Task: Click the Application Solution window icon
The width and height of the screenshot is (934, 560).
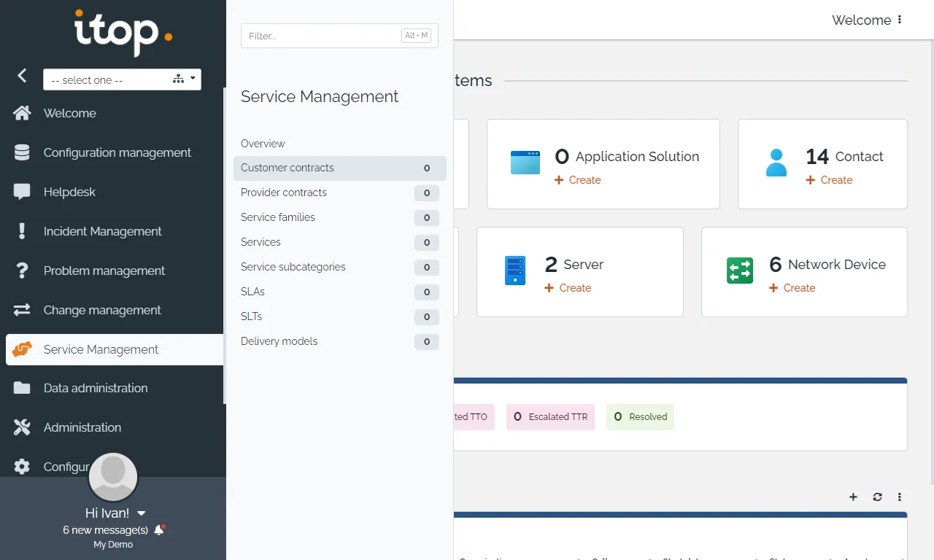Action: (x=525, y=163)
